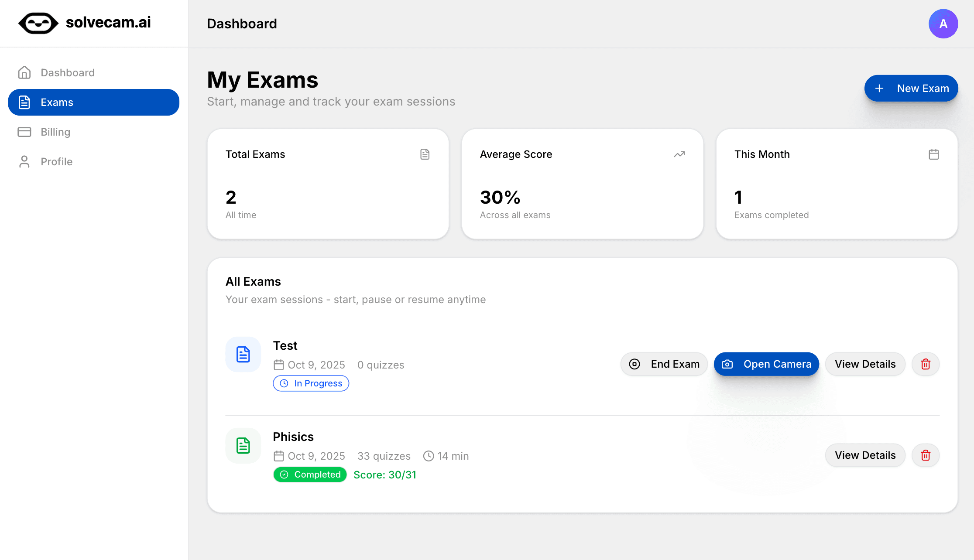Viewport: 974px width, 560px height.
Task: Click the blue document icon for Test exam
Action: point(243,355)
